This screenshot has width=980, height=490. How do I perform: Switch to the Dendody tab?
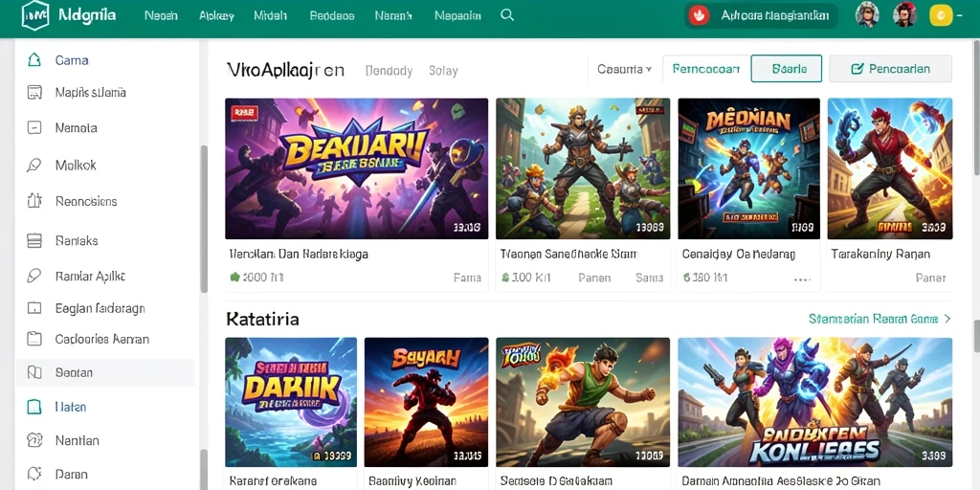tap(389, 71)
